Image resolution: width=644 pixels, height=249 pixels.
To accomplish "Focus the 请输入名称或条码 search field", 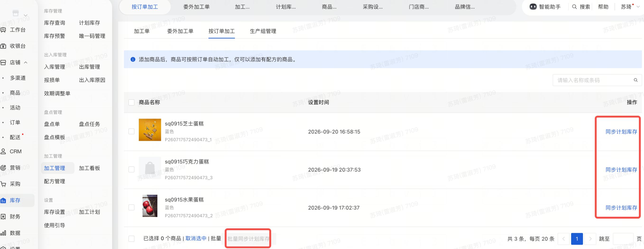I will click(597, 80).
